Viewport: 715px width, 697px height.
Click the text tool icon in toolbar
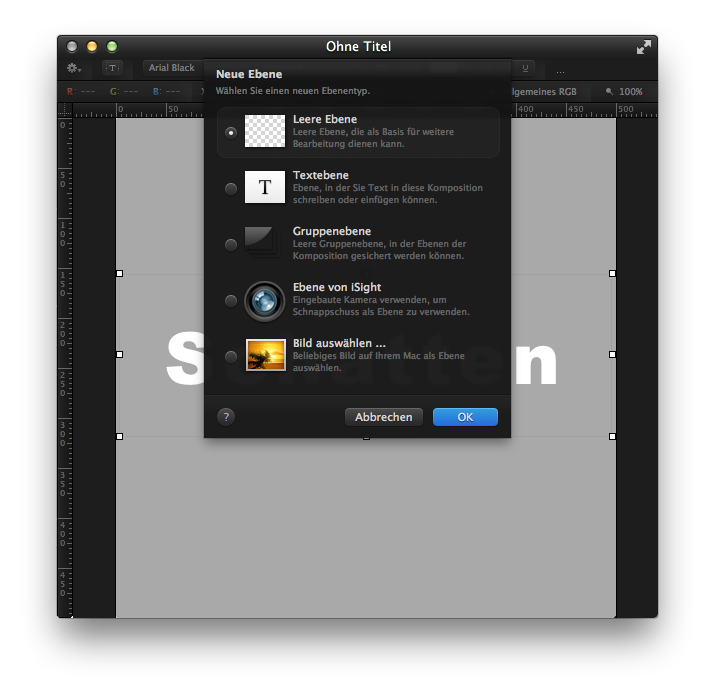pyautogui.click(x=113, y=68)
